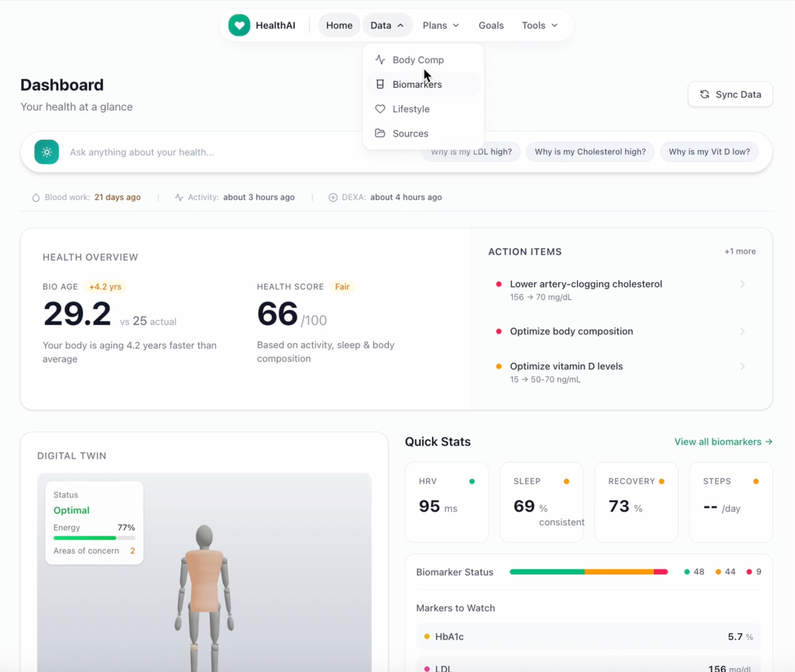Open the Lower artery-clogging cholesterol action item
This screenshot has height=672, width=795.
(586, 284)
